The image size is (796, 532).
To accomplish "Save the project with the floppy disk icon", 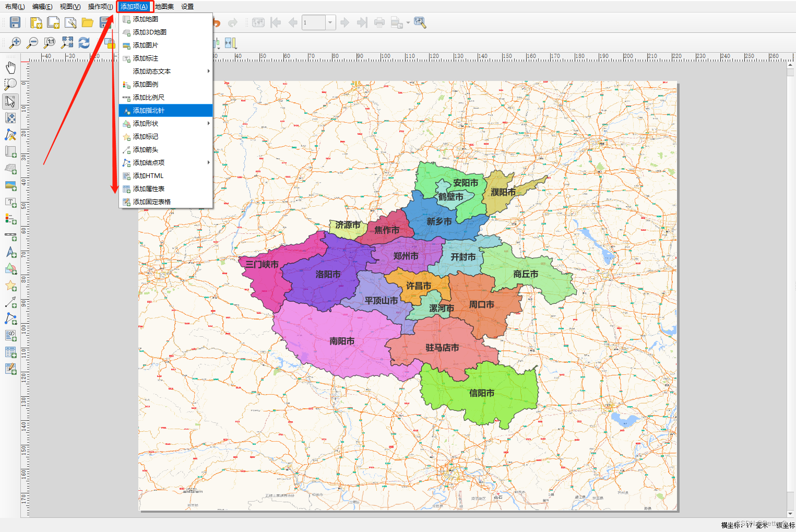I will coord(15,22).
